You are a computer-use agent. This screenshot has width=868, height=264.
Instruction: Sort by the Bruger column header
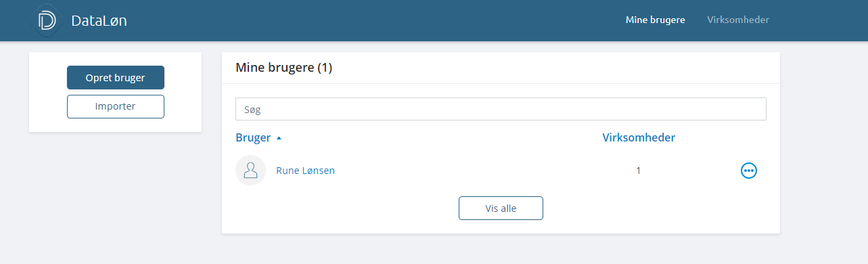click(253, 137)
